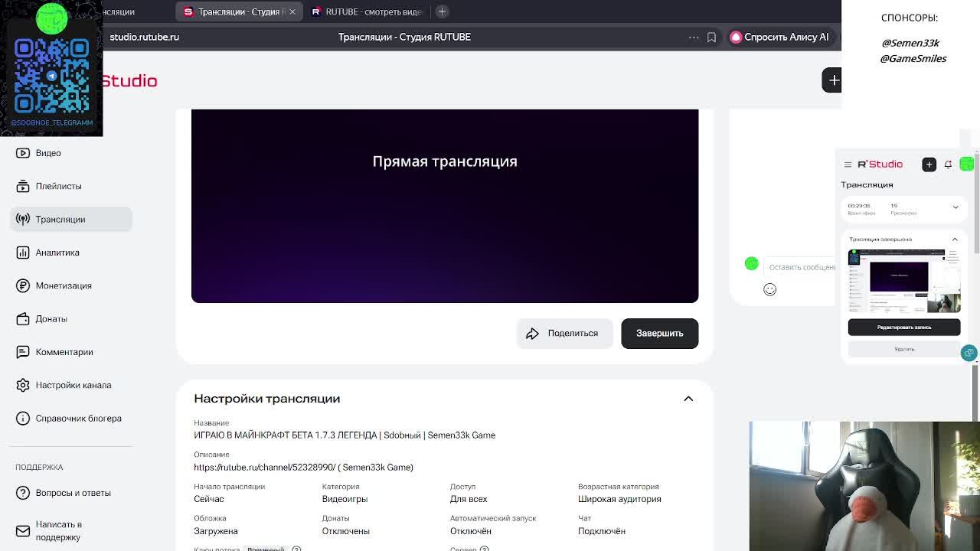Viewport: 980px width, 551px height.
Task: Open Монетизация in the sidebar
Action: click(x=71, y=285)
